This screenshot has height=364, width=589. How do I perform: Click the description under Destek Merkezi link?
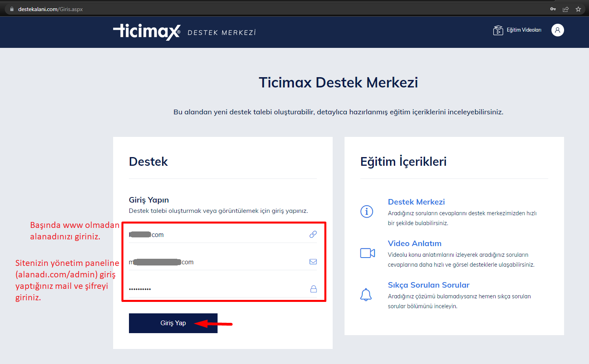(x=462, y=218)
